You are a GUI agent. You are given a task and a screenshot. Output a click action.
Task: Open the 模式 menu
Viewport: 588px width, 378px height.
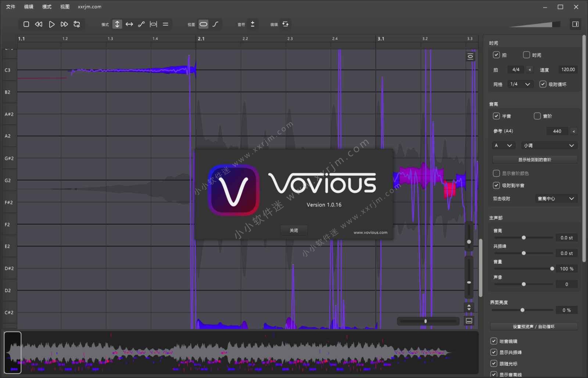click(47, 7)
